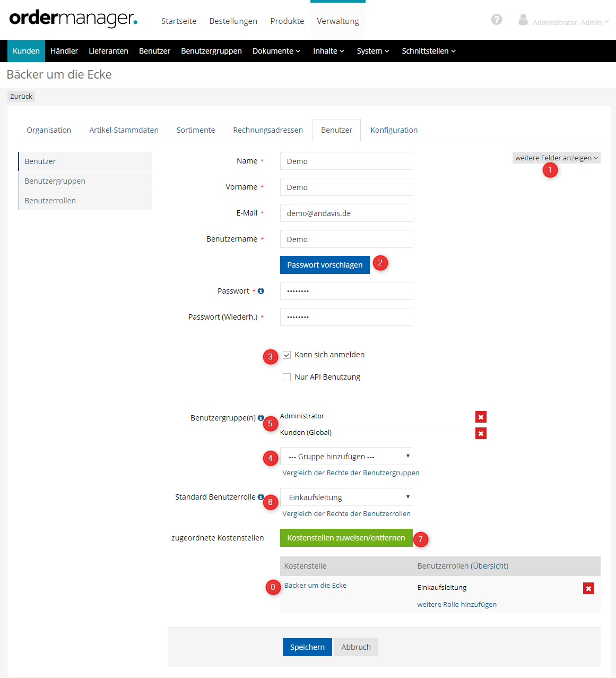Click the help question mark icon
Image resolution: width=616 pixels, height=678 pixels.
pyautogui.click(x=497, y=20)
